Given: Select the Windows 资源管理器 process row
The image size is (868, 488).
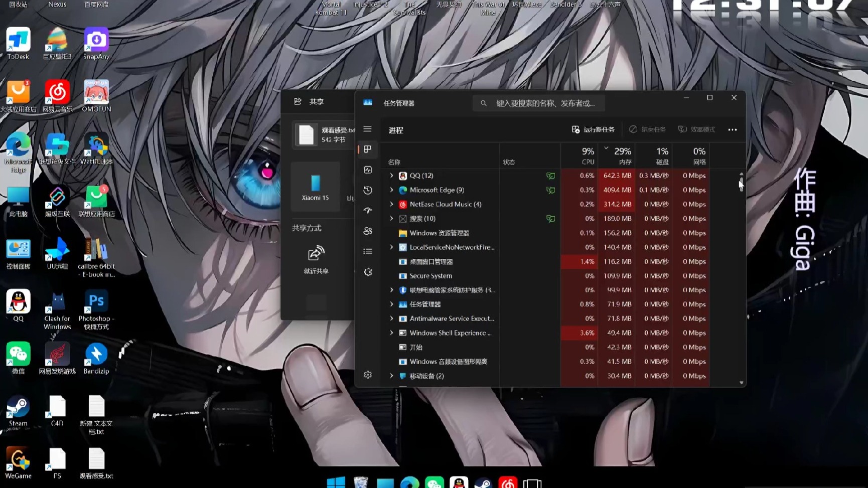Looking at the screenshot, I should [547, 233].
